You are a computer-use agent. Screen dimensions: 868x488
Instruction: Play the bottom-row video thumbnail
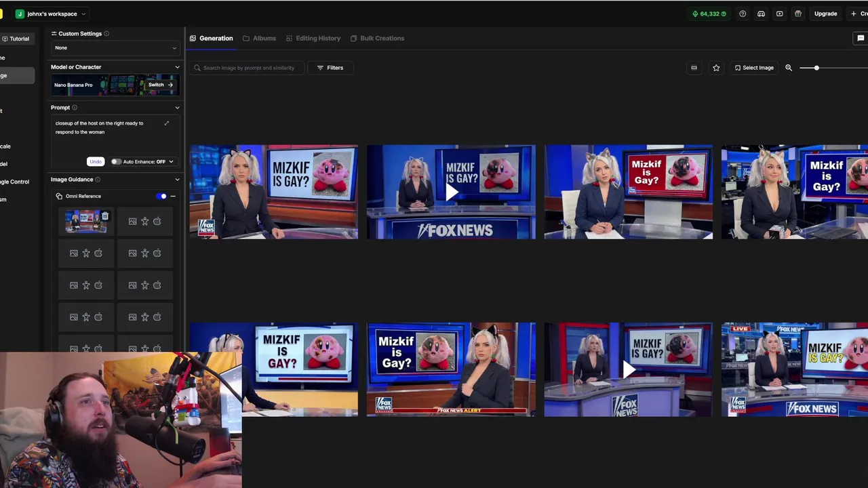click(628, 369)
